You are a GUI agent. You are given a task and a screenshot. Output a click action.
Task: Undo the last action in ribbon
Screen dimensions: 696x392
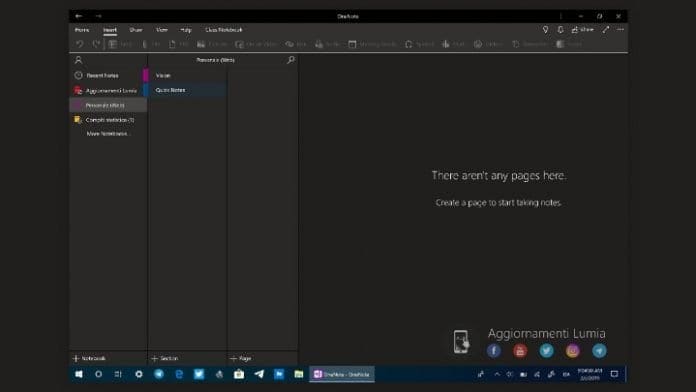[79, 44]
